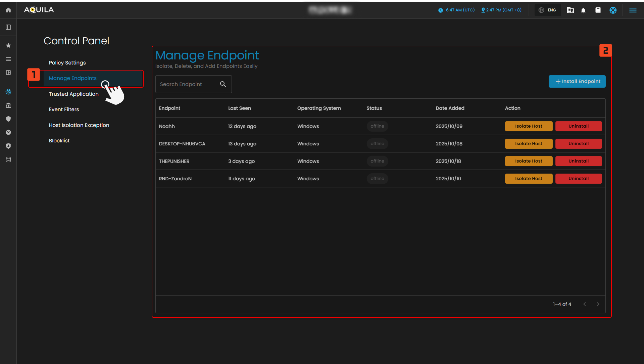Open the favorites star icon

(8, 45)
